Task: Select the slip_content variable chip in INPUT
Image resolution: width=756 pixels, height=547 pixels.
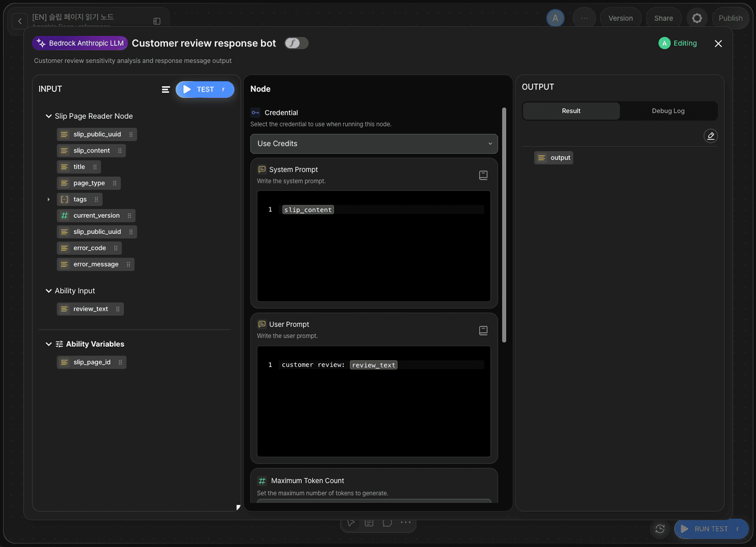Action: [91, 150]
